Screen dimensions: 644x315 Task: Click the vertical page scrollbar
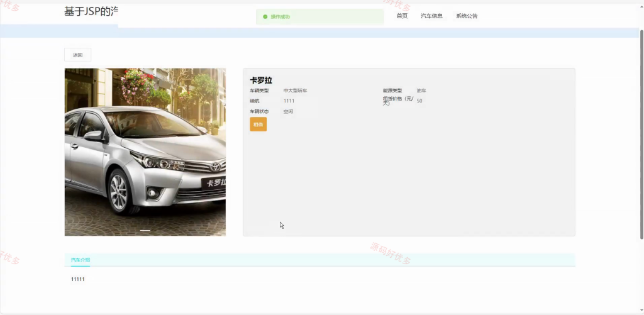[641, 135]
